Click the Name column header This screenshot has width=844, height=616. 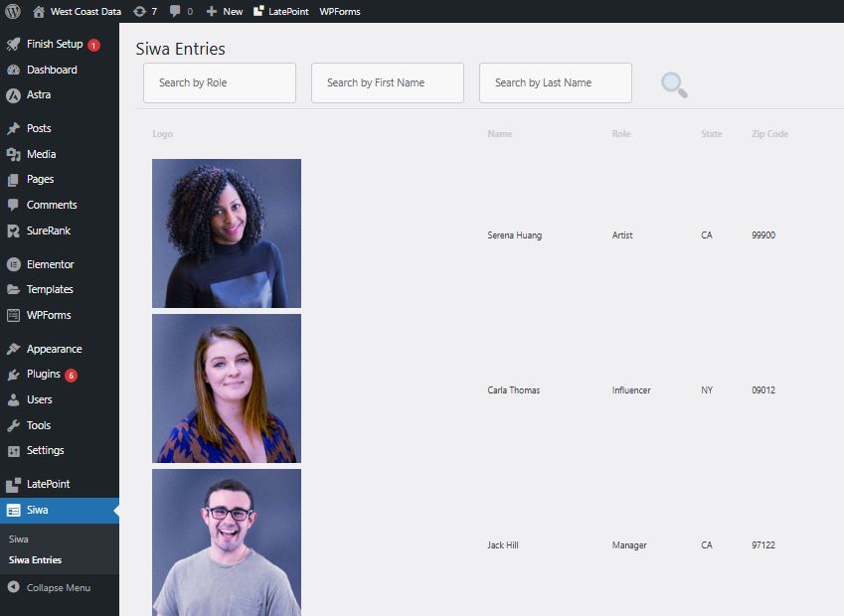click(x=499, y=134)
